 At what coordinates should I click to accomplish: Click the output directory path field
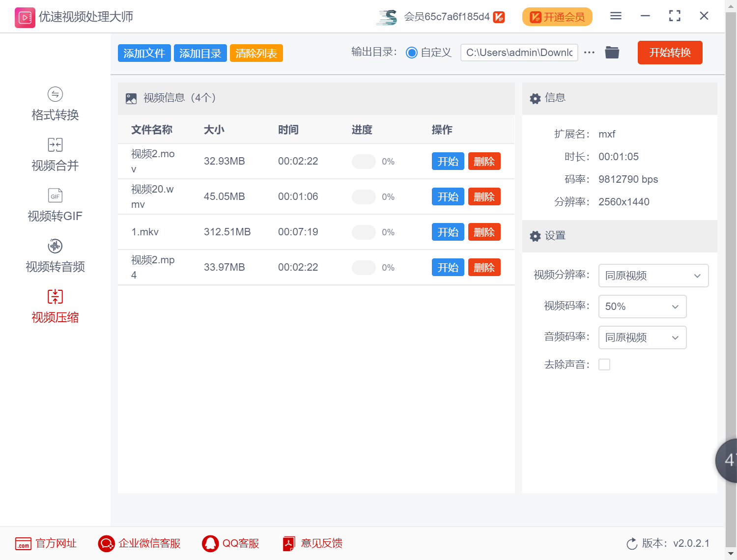519,52
